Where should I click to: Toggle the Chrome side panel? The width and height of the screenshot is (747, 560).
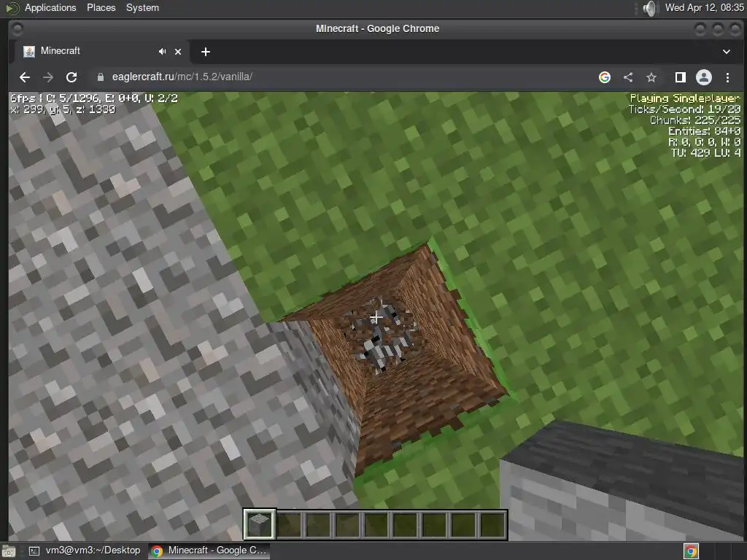click(x=681, y=77)
